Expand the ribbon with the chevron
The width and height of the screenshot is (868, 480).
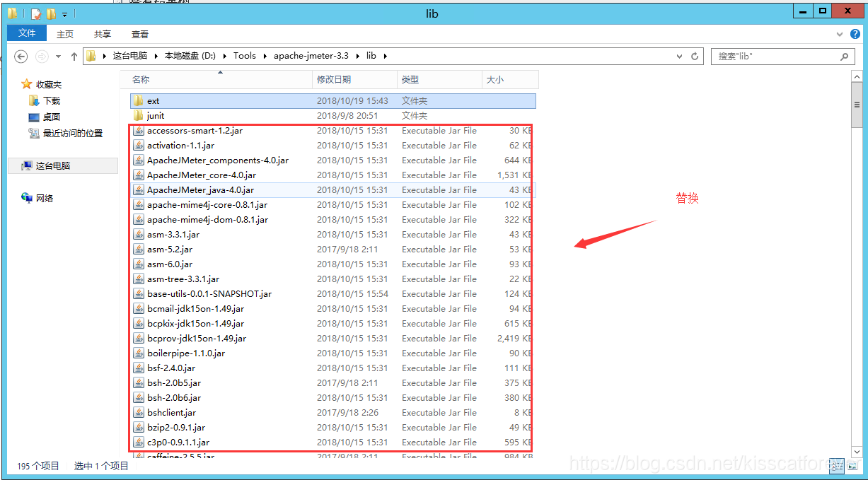838,33
